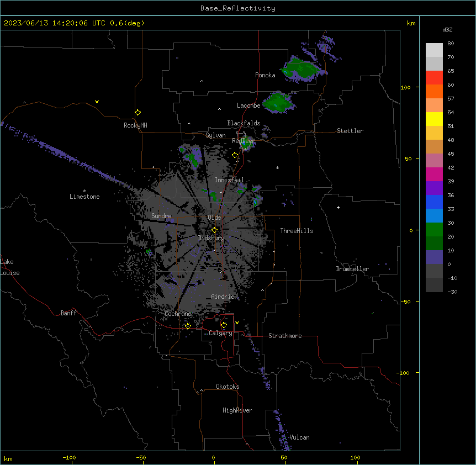
Task: Click the Banff label
Action: click(68, 313)
